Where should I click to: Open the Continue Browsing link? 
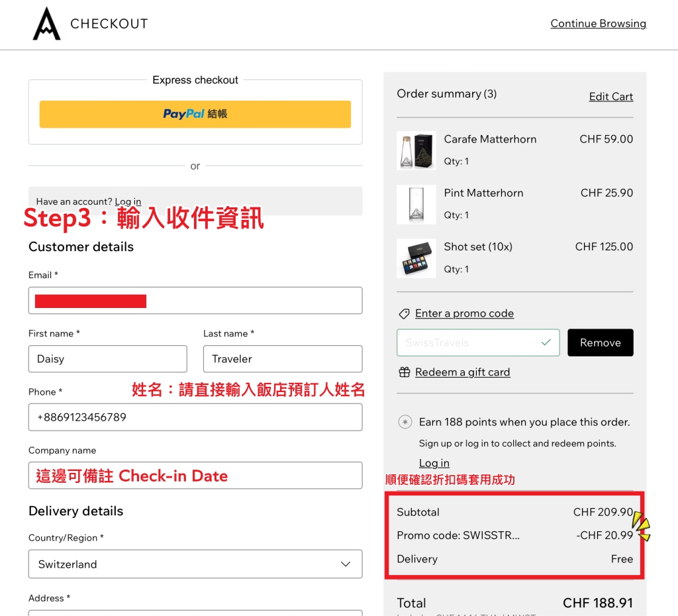[x=599, y=23]
